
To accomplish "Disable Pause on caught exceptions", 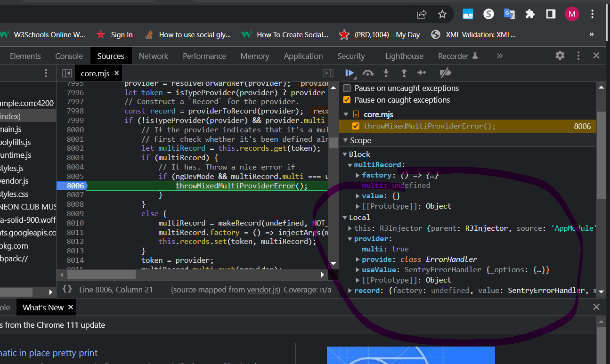I will coord(347,99).
